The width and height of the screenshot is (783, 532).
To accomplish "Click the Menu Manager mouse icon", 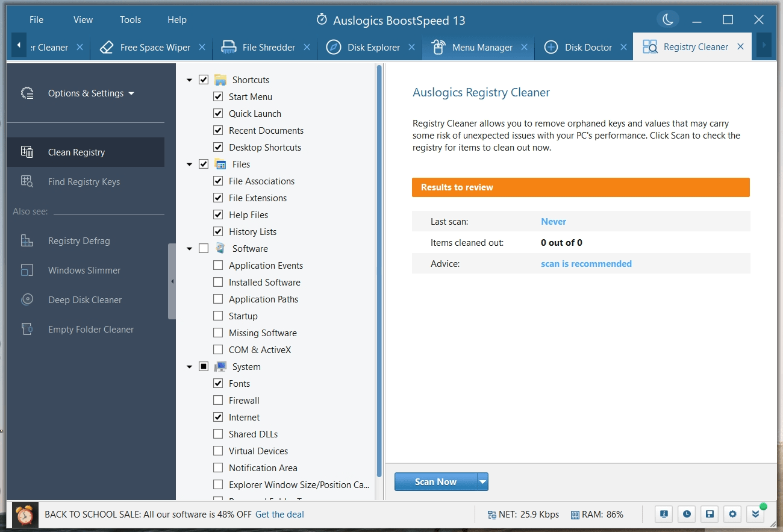I will tap(438, 47).
